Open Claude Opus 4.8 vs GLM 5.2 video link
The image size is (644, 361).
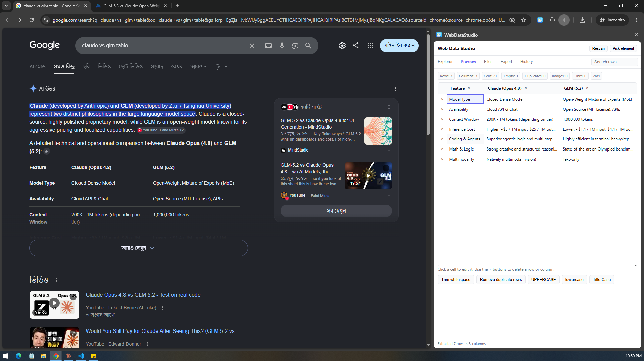click(143, 295)
